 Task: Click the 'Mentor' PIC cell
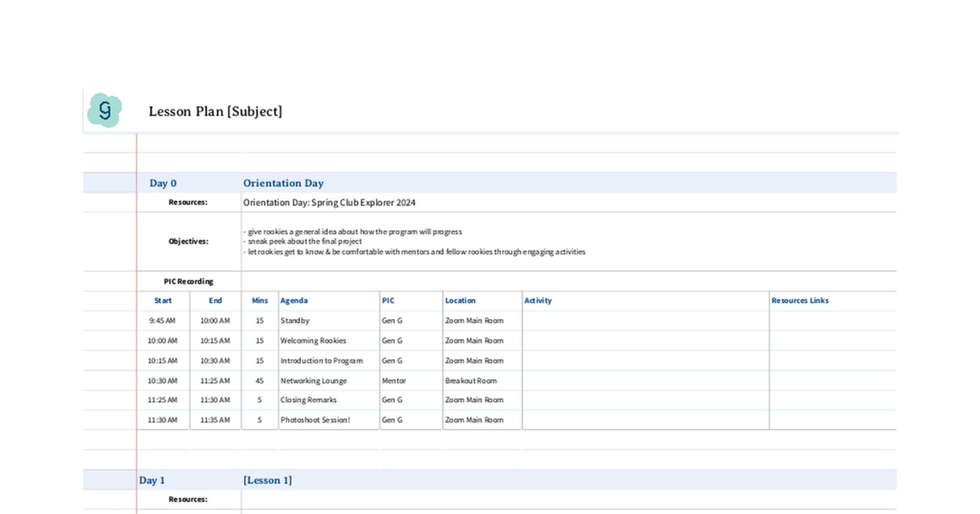pyautogui.click(x=394, y=381)
